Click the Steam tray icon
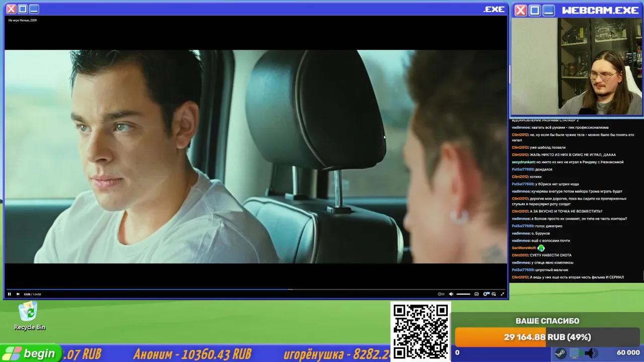Image resolution: width=644 pixels, height=362 pixels. 560,353
